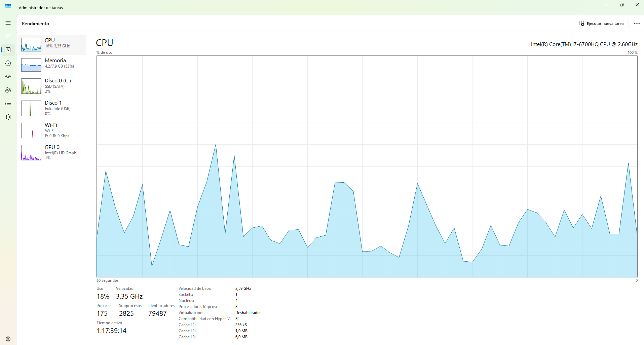
Task: Open Historial de aplicaciones icon
Action: (x=8, y=63)
